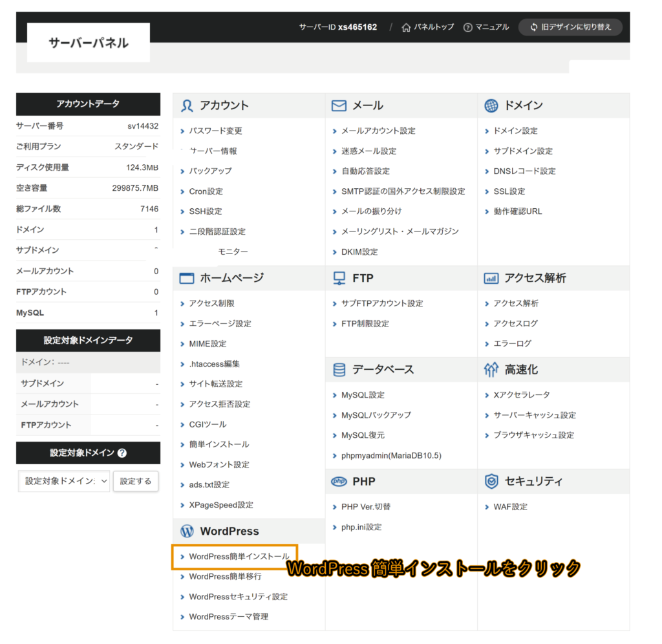Open php.ini設定
Screen dimensions: 662x644
pos(361,527)
